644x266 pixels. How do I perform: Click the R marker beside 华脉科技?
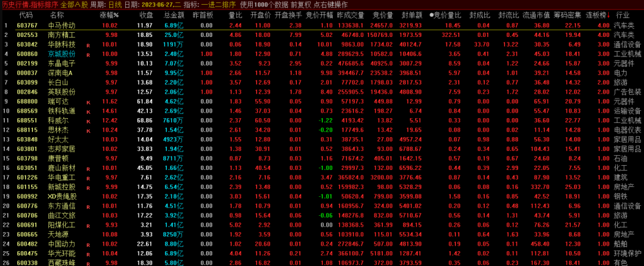click(x=88, y=45)
